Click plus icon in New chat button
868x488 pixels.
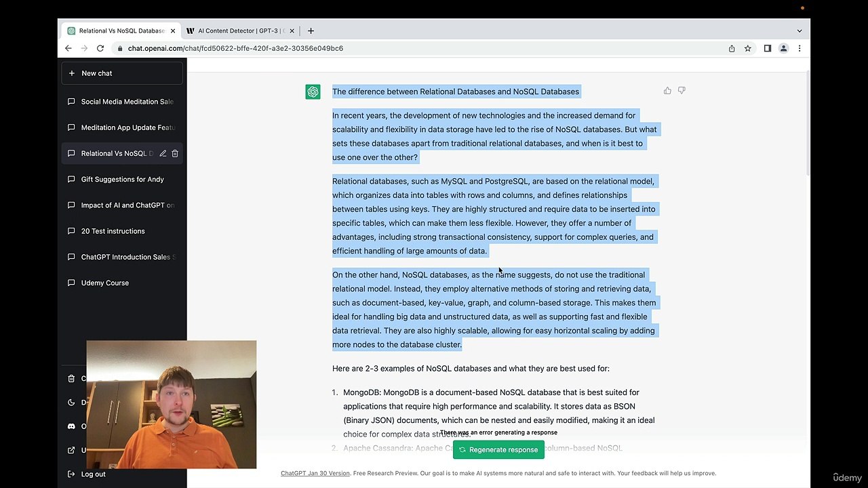pos(72,73)
